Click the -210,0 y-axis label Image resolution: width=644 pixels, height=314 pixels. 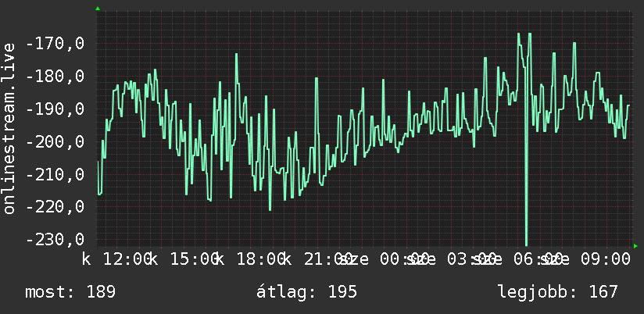click(x=55, y=174)
